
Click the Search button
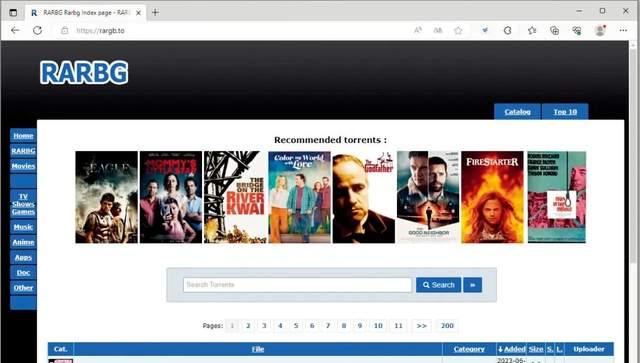(438, 285)
